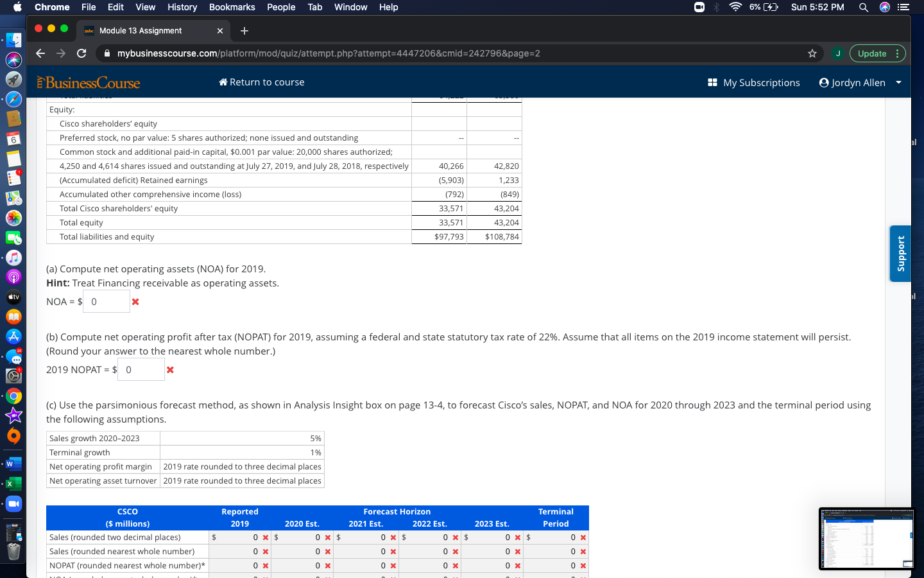Open Notification Center from the menu bar
Screen dimensions: 924x578
903,7
